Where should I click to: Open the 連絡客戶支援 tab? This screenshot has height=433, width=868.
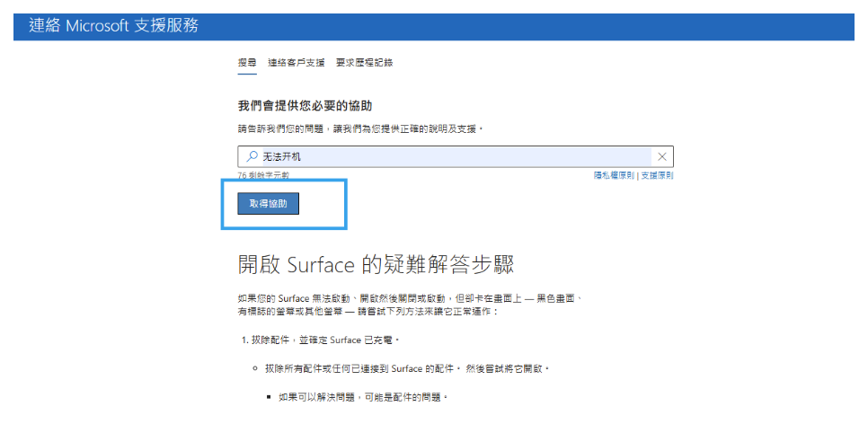click(297, 63)
